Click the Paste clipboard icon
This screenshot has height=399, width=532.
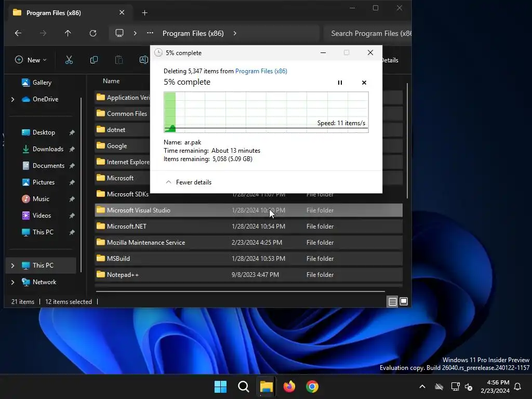[119, 60]
